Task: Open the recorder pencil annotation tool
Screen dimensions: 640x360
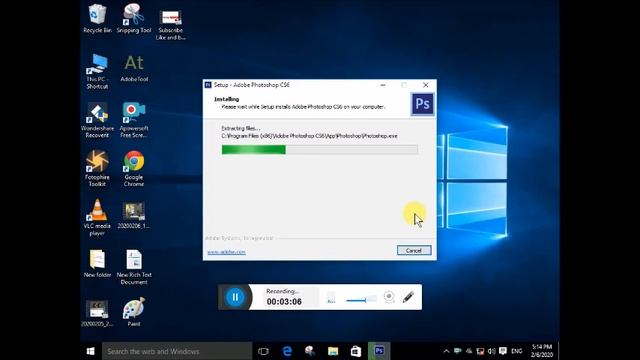Action: [x=409, y=297]
